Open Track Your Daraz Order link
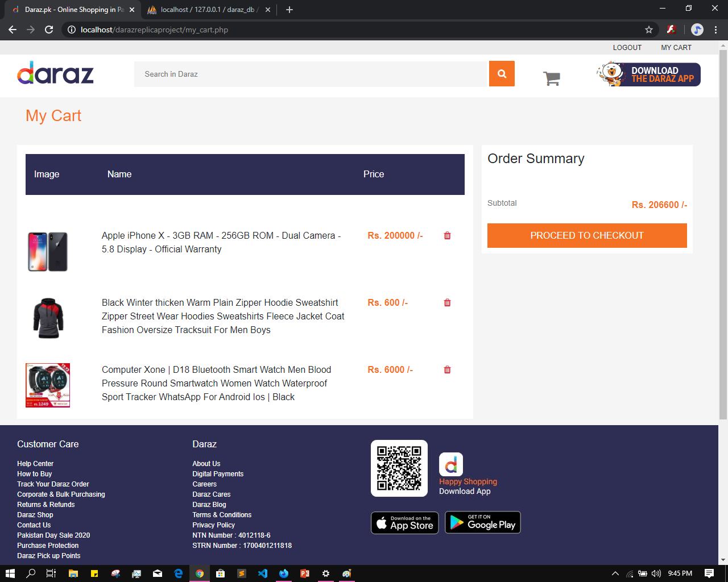This screenshot has width=728, height=582. 53,484
